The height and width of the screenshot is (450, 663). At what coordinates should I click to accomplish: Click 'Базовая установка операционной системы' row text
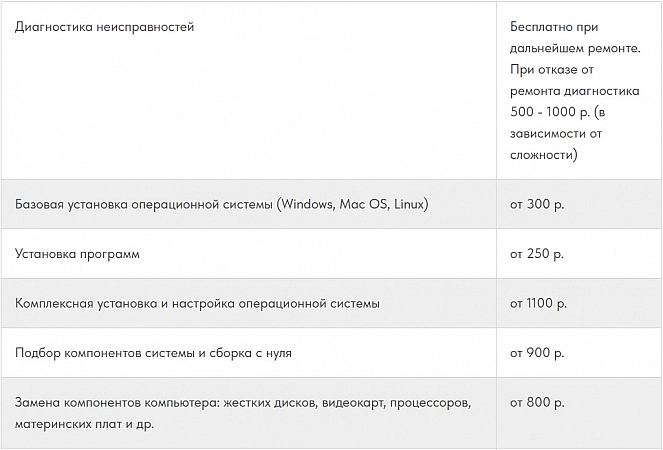(144, 204)
